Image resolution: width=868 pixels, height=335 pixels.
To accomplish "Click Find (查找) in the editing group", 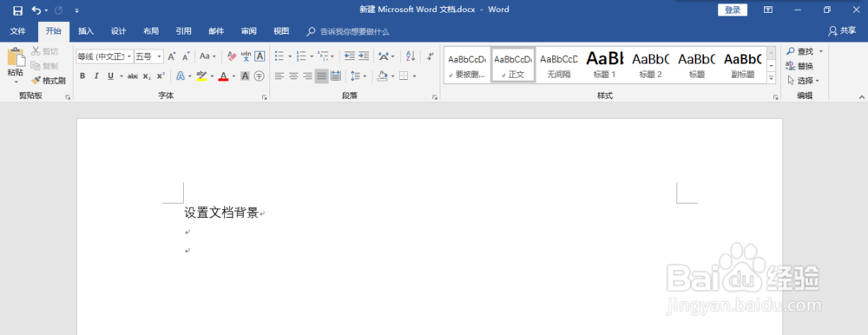I will [x=805, y=51].
